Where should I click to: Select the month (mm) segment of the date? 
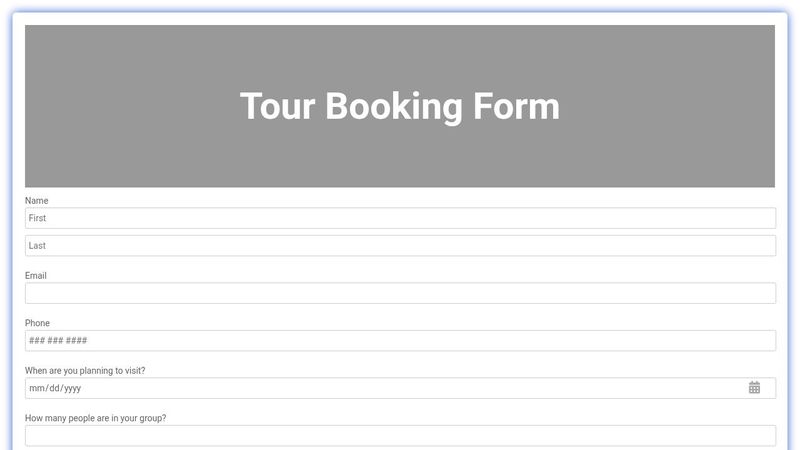pos(37,388)
